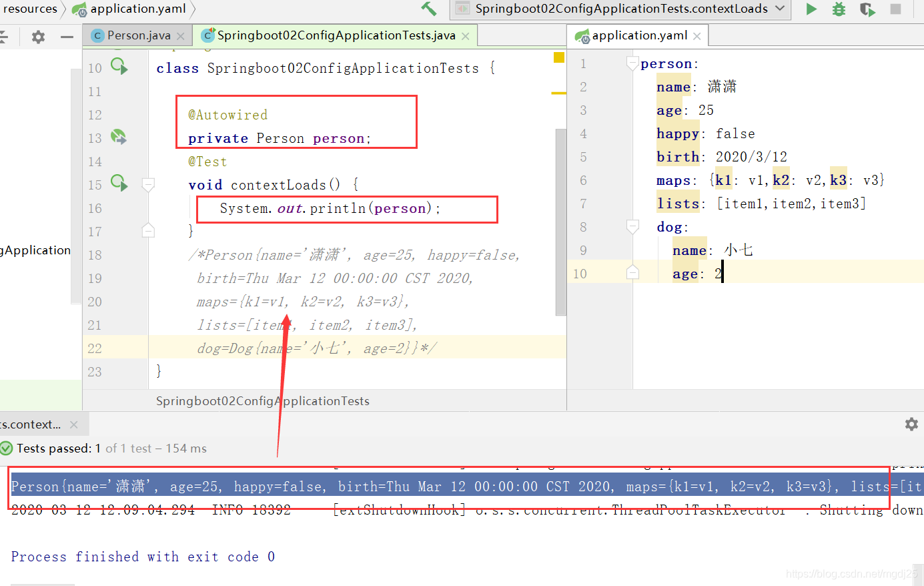Screen dimensions: 924x586
Task: Click the 'dog:' key in yaml
Action: point(672,227)
